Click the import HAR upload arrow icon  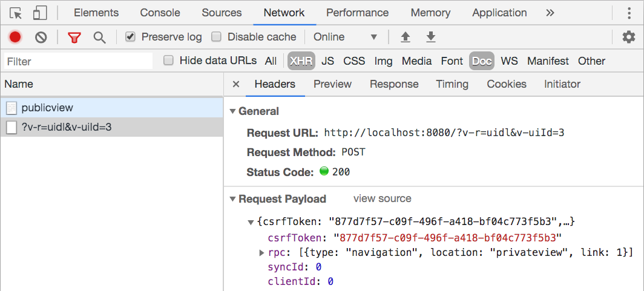(x=406, y=38)
